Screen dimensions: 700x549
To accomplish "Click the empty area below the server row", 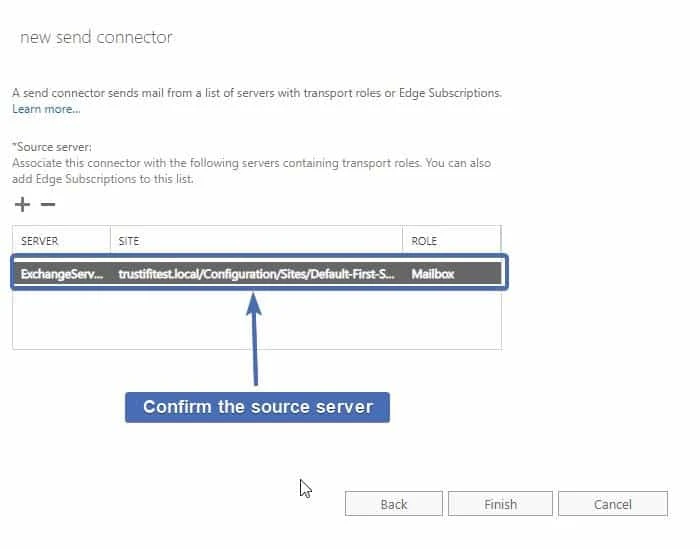I will coord(256,320).
